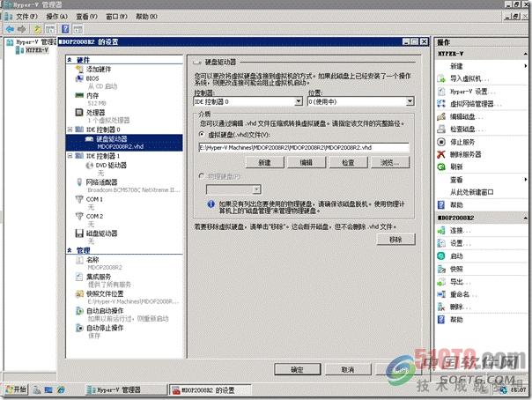Open 检查磁盘 icon in actions pane
Viewport: 532px width, 400px height.
coord(441,130)
